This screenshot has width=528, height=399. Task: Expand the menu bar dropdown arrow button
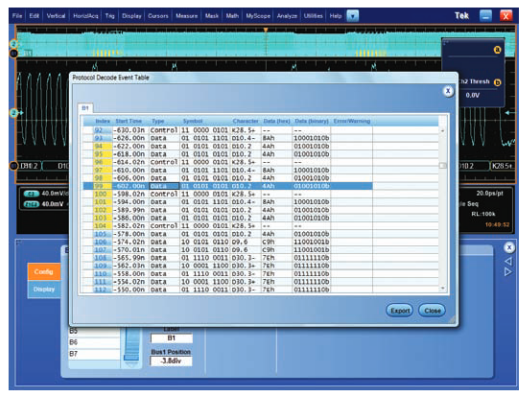click(x=353, y=16)
